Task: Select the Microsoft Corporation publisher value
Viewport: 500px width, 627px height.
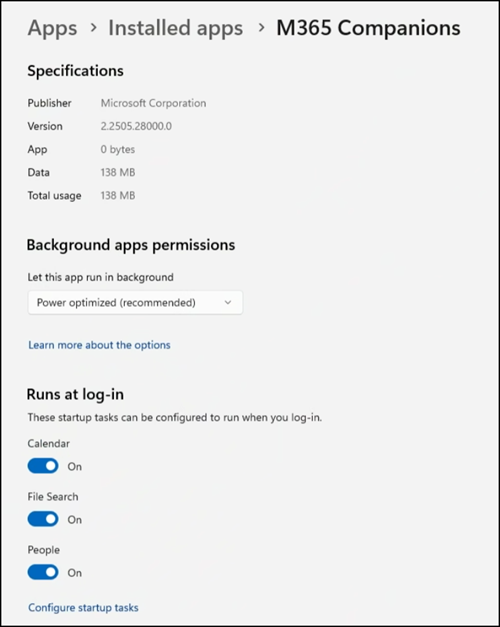Action: pyautogui.click(x=153, y=103)
